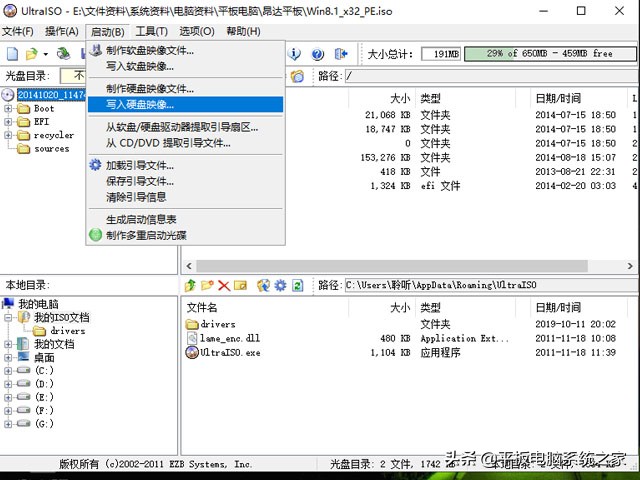
Task: Select sources folder in disc tree
Action: click(52, 149)
